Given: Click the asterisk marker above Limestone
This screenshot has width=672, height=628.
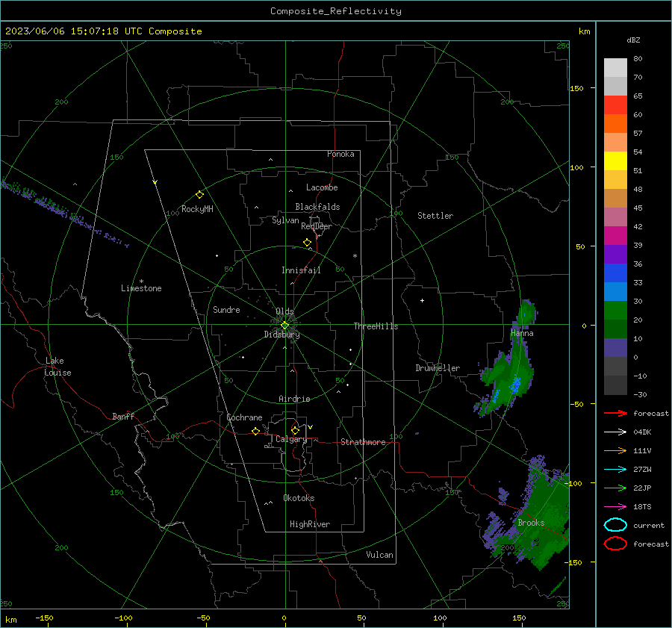Looking at the screenshot, I should click(141, 282).
